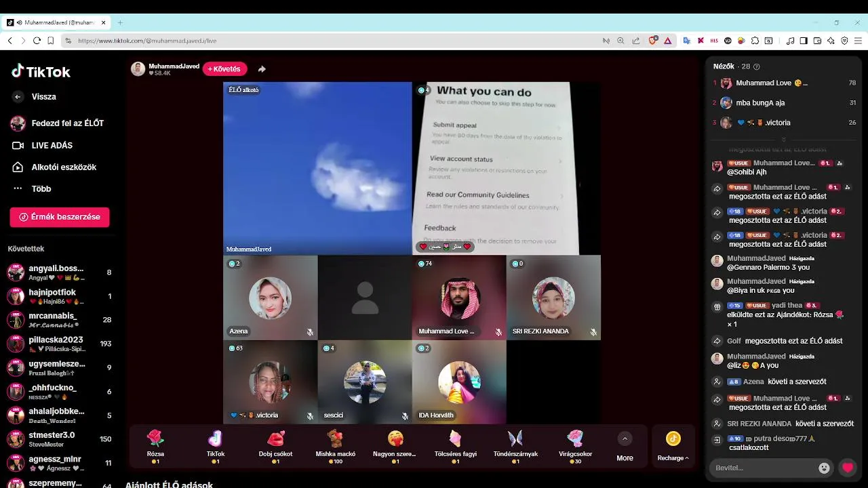Go back with the Vissza arrow
This screenshot has width=868, height=488.
click(18, 97)
